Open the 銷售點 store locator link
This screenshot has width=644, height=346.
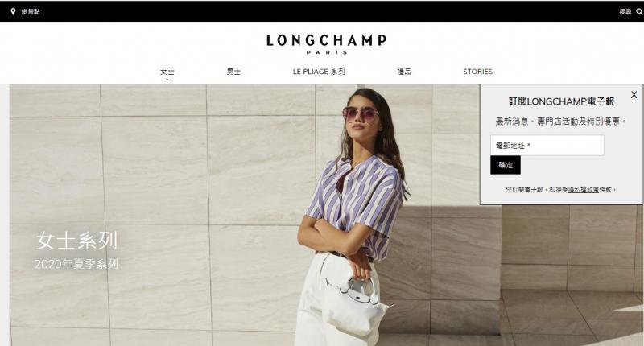pos(31,12)
